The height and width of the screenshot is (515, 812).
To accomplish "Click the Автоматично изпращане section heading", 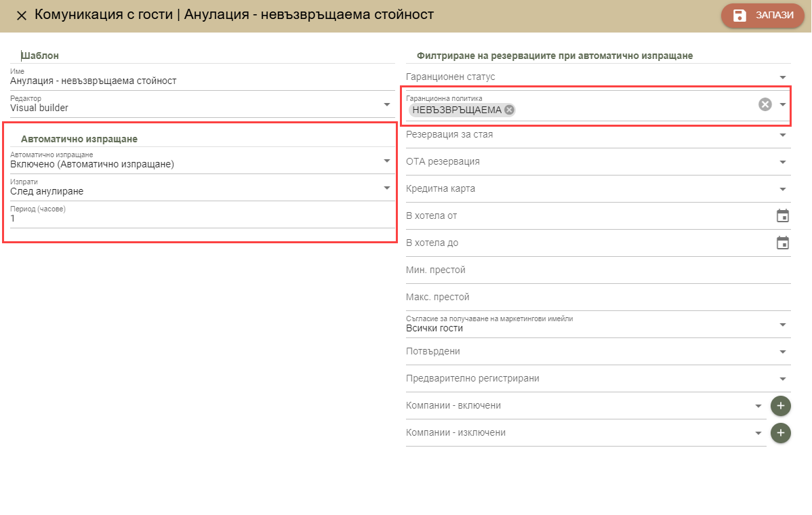I will click(79, 139).
